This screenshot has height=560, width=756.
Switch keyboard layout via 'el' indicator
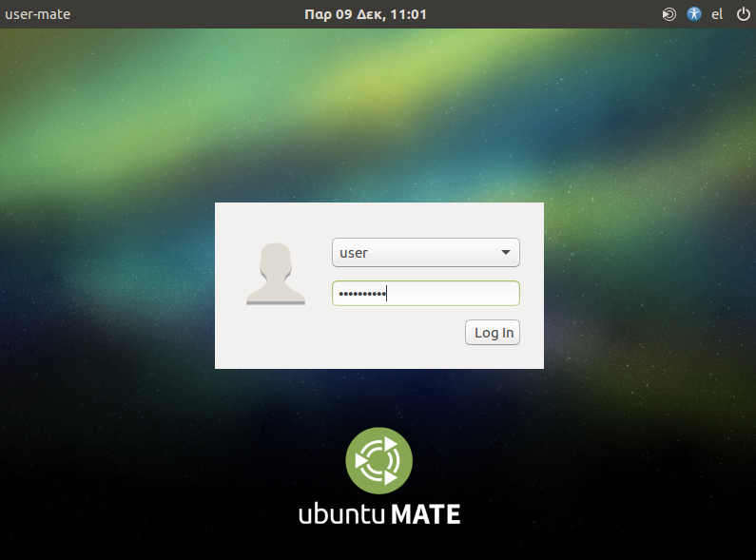point(718,14)
